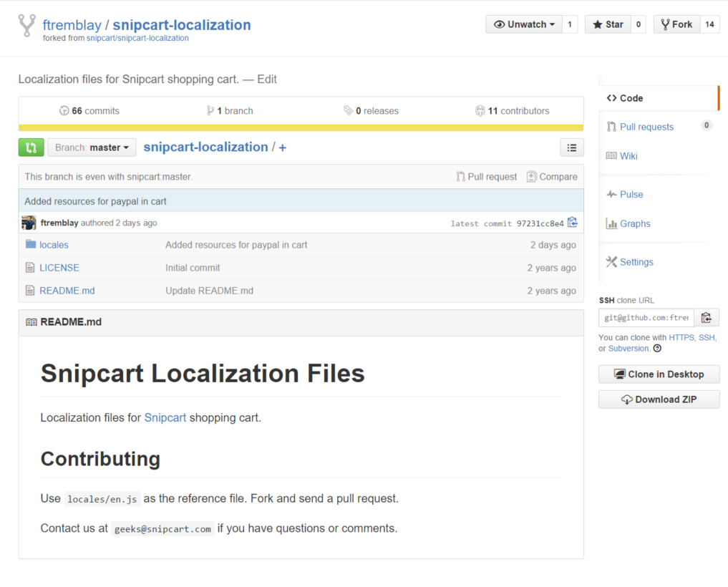Viewport: 728px width, 587px height.
Task: Edit the repository description
Action: click(x=267, y=79)
